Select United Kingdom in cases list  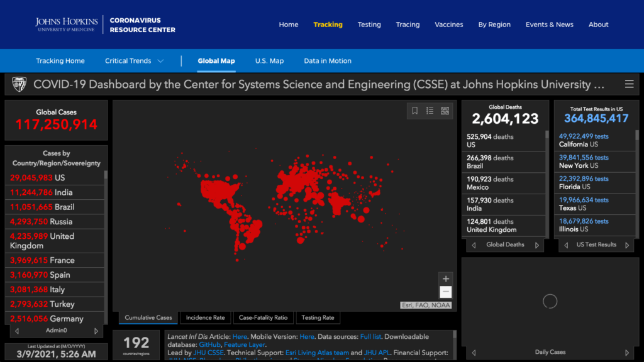(x=55, y=241)
